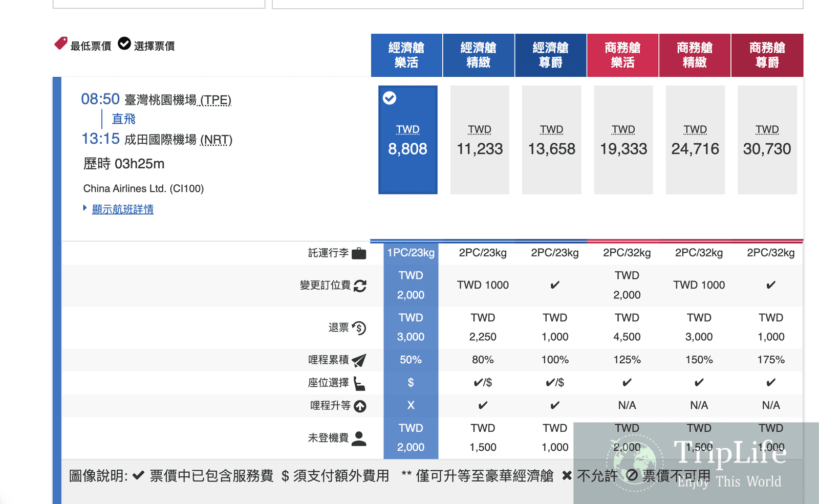The height and width of the screenshot is (504, 819).
Task: Click the 選擇票價 legend label
Action: click(x=155, y=46)
